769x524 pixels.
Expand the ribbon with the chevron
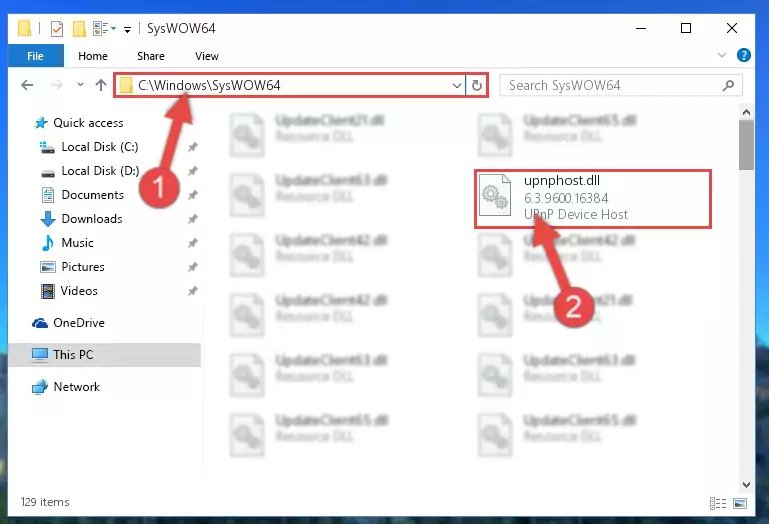[x=721, y=55]
